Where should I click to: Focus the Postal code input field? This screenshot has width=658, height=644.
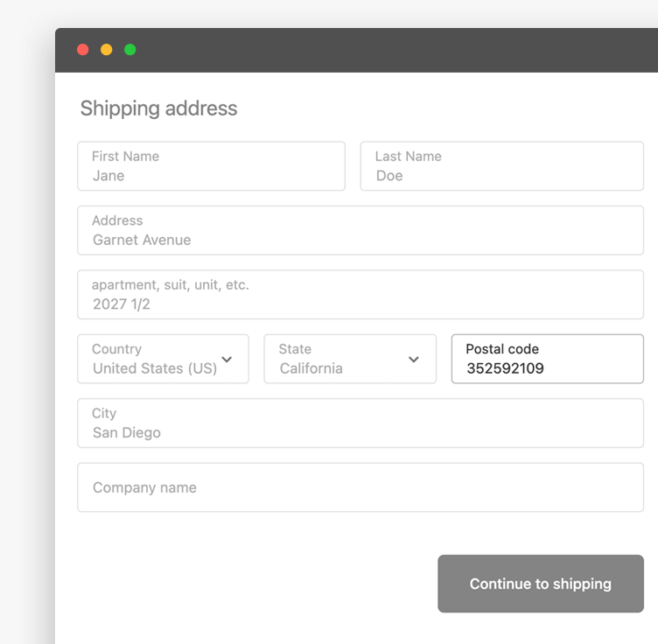[x=548, y=359]
